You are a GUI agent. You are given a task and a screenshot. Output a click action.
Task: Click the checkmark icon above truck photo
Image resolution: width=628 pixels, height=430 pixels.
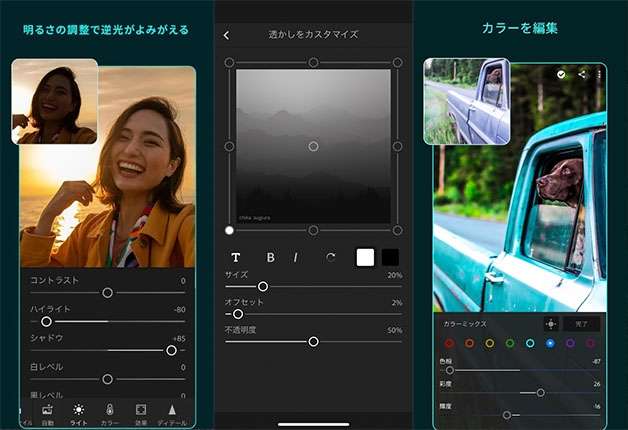coord(561,74)
